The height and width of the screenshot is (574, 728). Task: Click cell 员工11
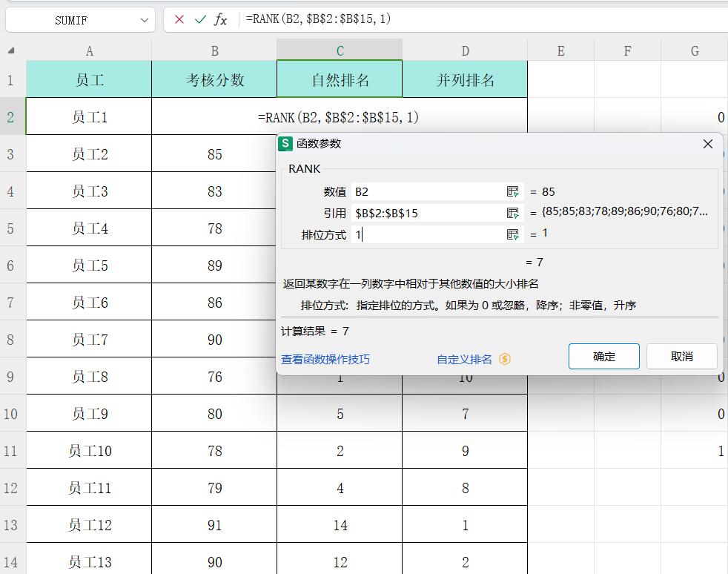click(89, 488)
